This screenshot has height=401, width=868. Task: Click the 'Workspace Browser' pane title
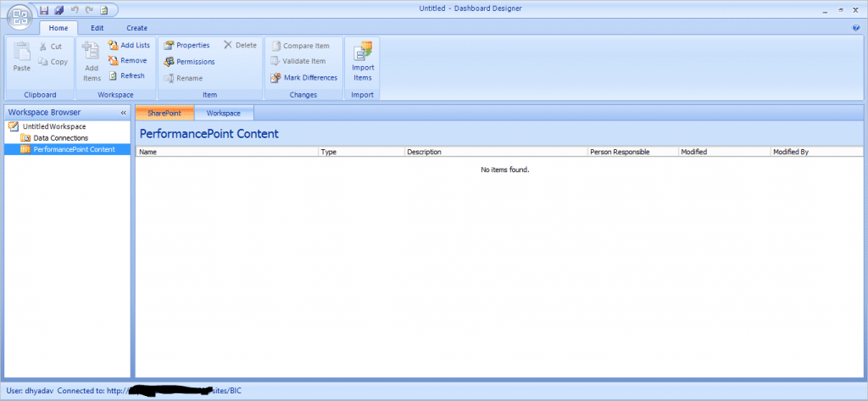(x=44, y=113)
